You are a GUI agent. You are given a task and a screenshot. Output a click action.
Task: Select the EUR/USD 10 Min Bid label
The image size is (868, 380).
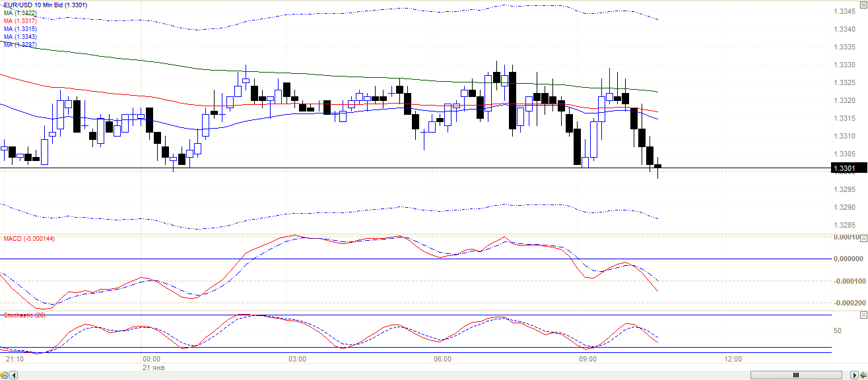45,5
